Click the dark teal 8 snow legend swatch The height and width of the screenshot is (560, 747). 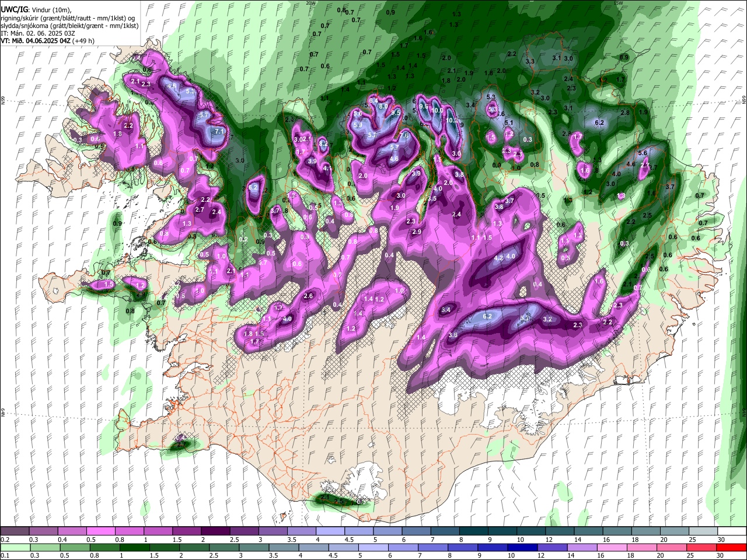click(474, 531)
